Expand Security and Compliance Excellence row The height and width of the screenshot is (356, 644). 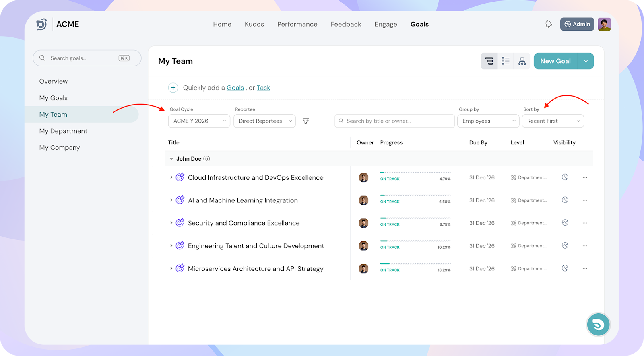click(x=171, y=222)
